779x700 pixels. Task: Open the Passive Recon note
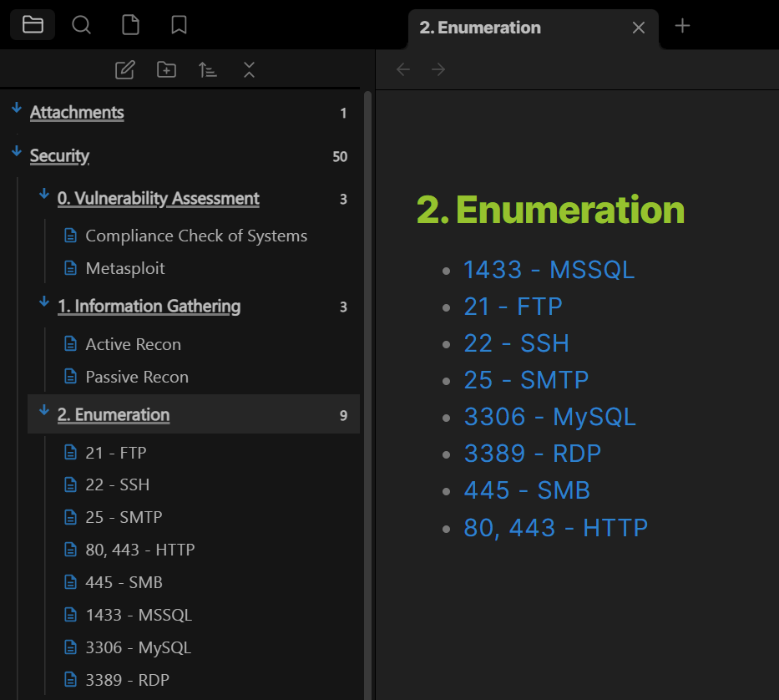tap(137, 377)
